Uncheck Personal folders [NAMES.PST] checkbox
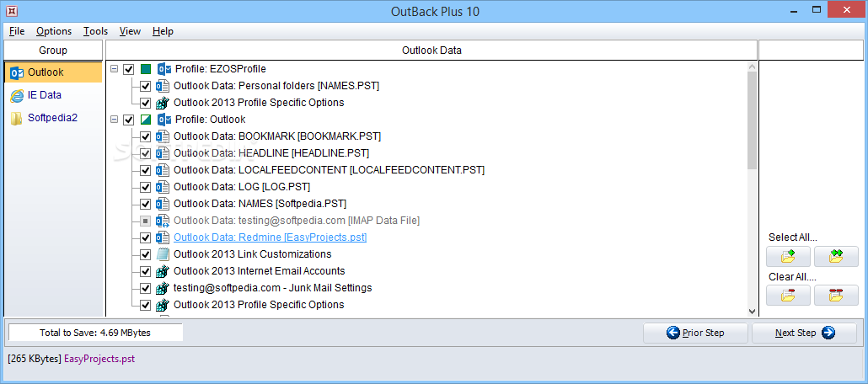The width and height of the screenshot is (868, 384). (146, 87)
